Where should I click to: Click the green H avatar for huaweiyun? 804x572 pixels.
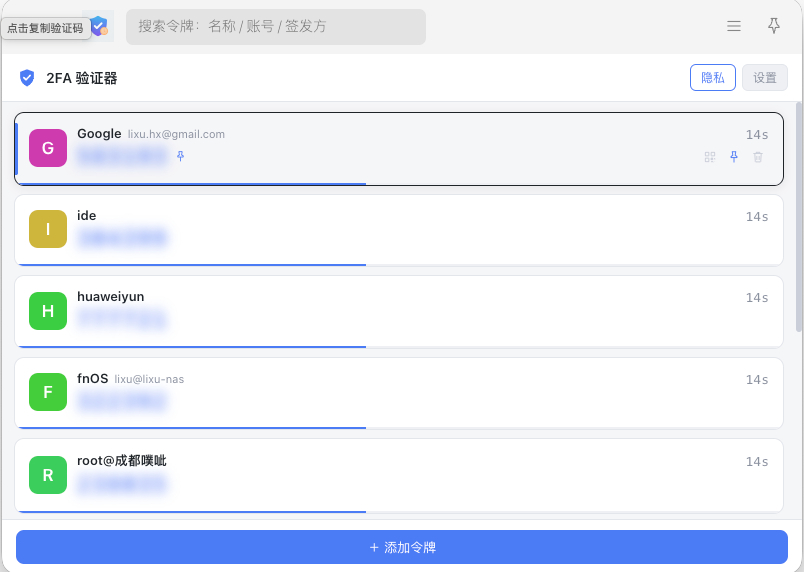48,311
